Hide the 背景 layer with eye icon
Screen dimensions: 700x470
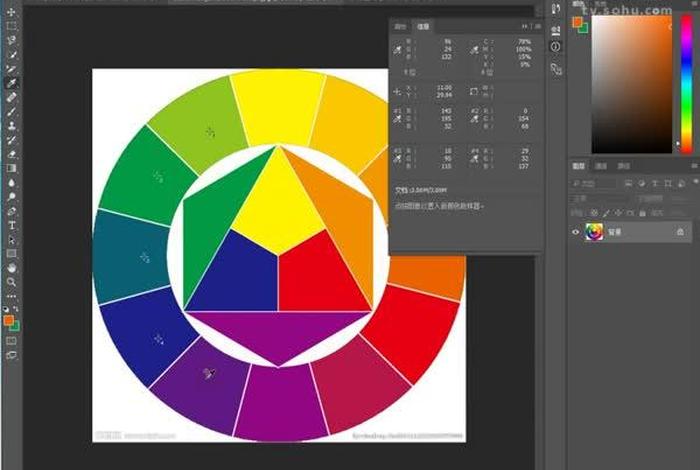tap(575, 231)
